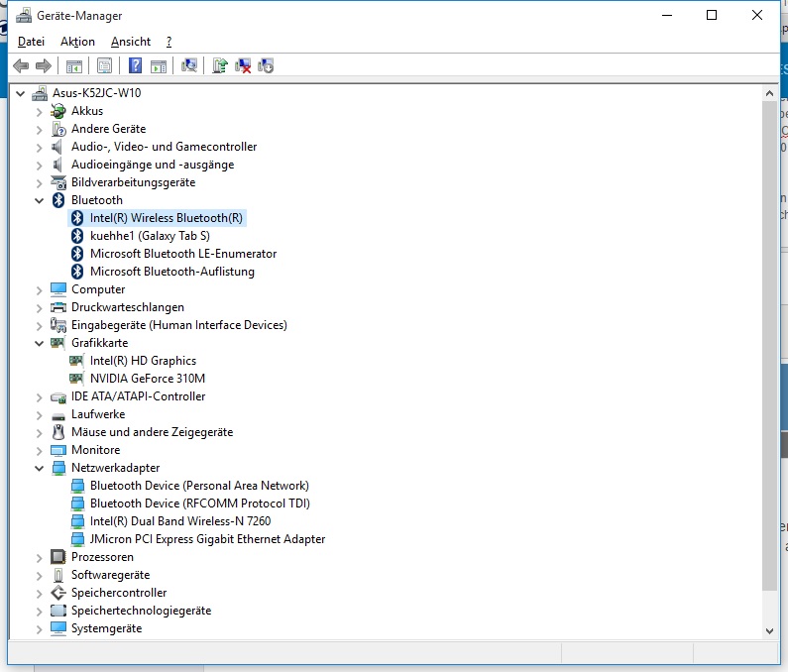Image resolution: width=788 pixels, height=672 pixels.
Task: Collapse the Grafikkarte category
Action: [40, 343]
